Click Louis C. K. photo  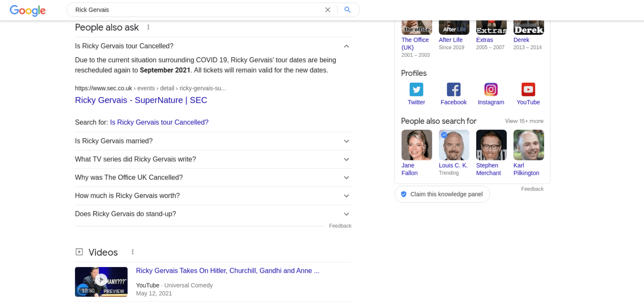[x=454, y=145]
